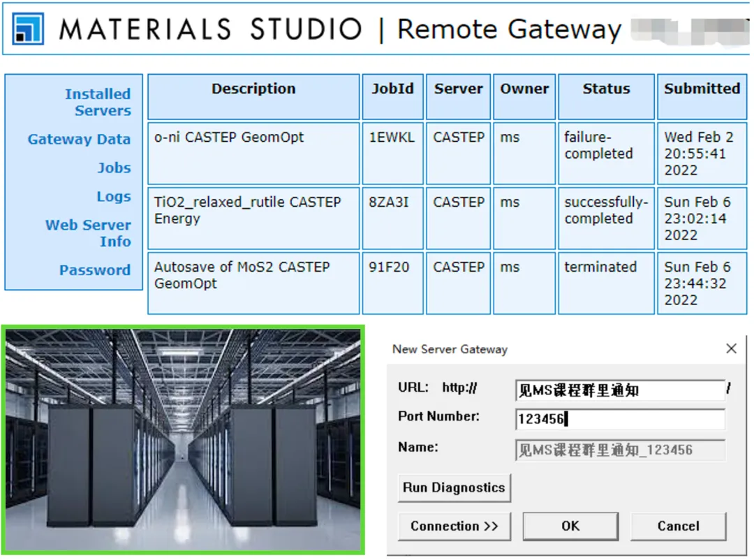This screenshot has width=754, height=560.
Task: Go to the Jobs page
Action: point(114,168)
